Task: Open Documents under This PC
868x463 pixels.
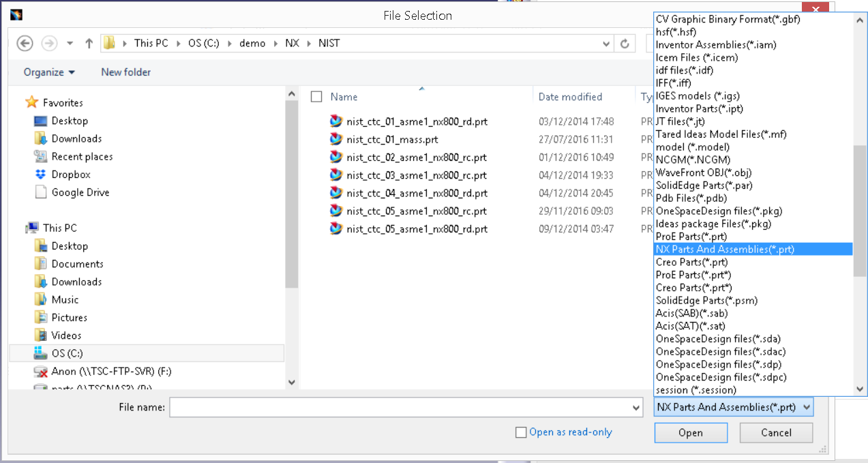Action: (x=77, y=264)
